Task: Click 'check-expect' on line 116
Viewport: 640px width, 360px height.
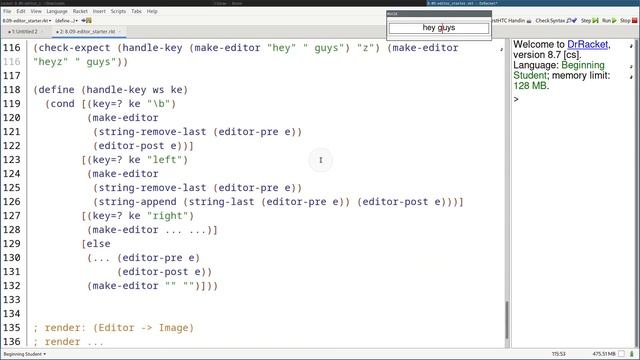Action: [x=74, y=48]
